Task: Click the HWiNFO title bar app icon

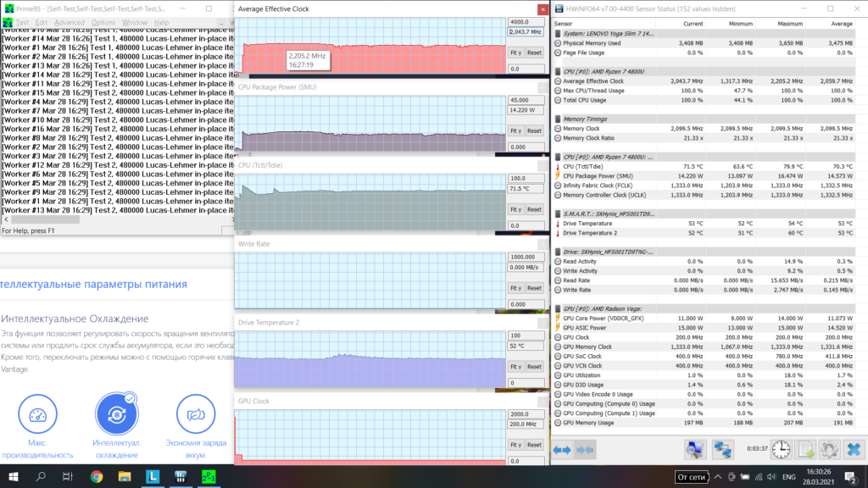Action: (x=559, y=8)
